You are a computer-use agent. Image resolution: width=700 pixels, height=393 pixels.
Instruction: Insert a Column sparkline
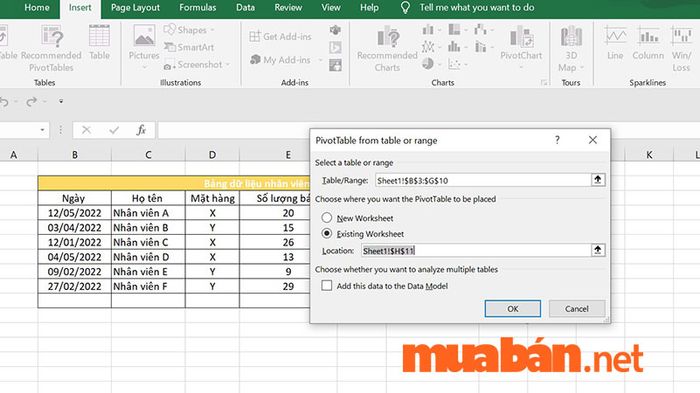point(648,43)
